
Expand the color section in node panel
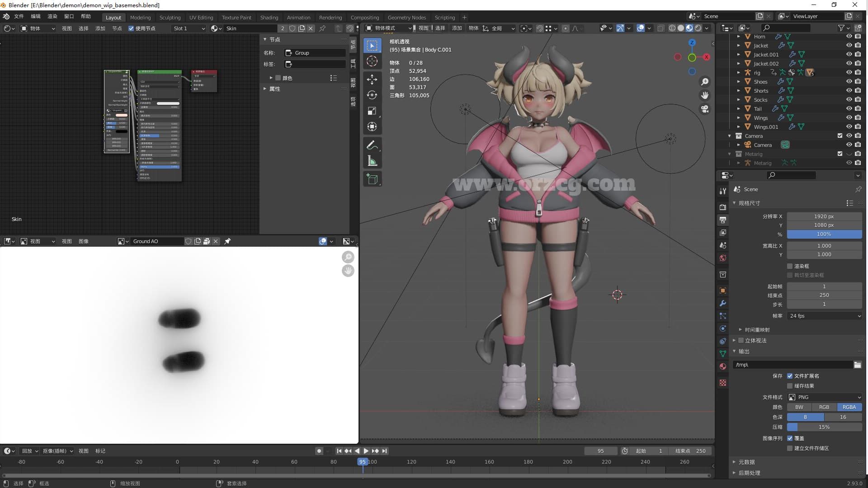click(271, 78)
